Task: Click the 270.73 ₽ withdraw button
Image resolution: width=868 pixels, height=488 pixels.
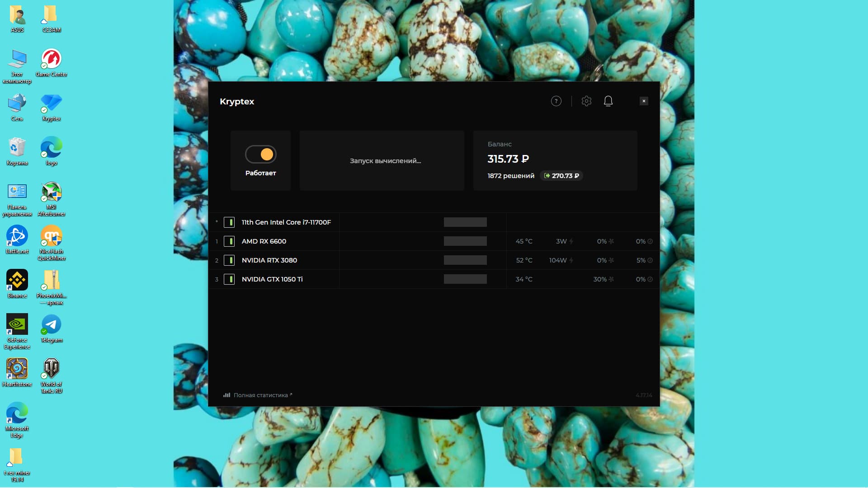Action: pyautogui.click(x=561, y=176)
